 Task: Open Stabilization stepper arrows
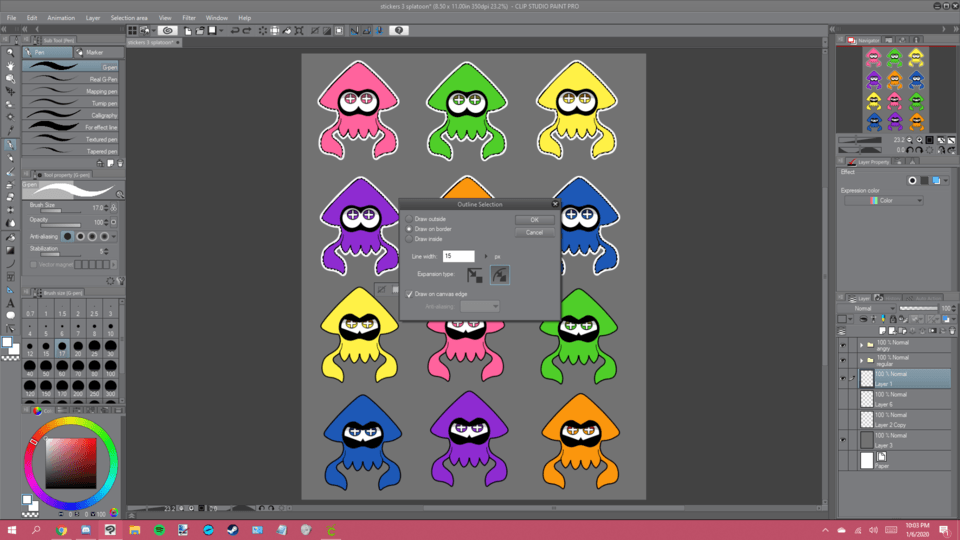107,252
